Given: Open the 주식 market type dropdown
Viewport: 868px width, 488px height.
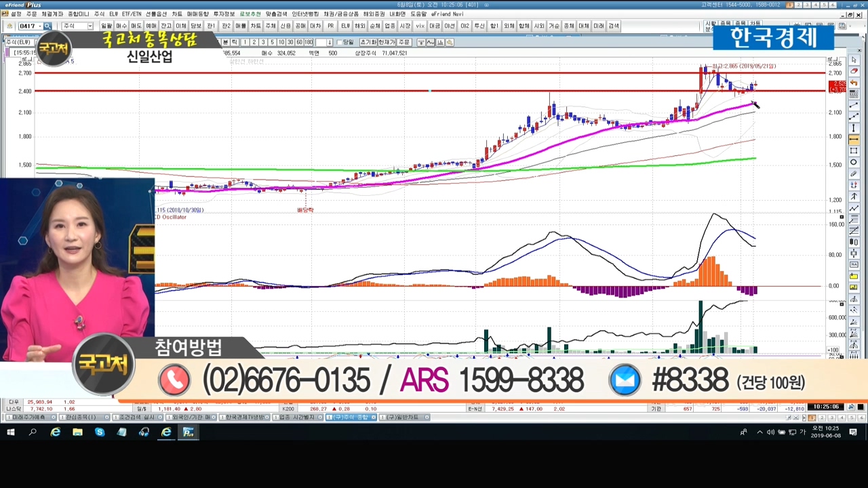Looking at the screenshot, I should [90, 26].
